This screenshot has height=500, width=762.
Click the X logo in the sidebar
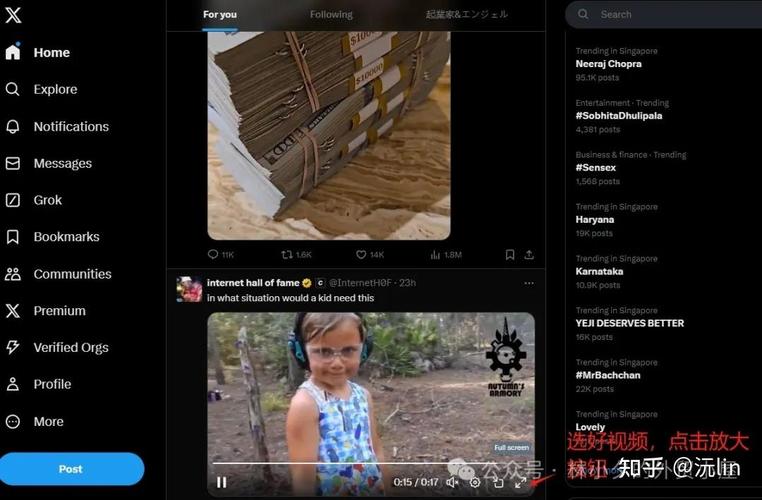pos(13,15)
